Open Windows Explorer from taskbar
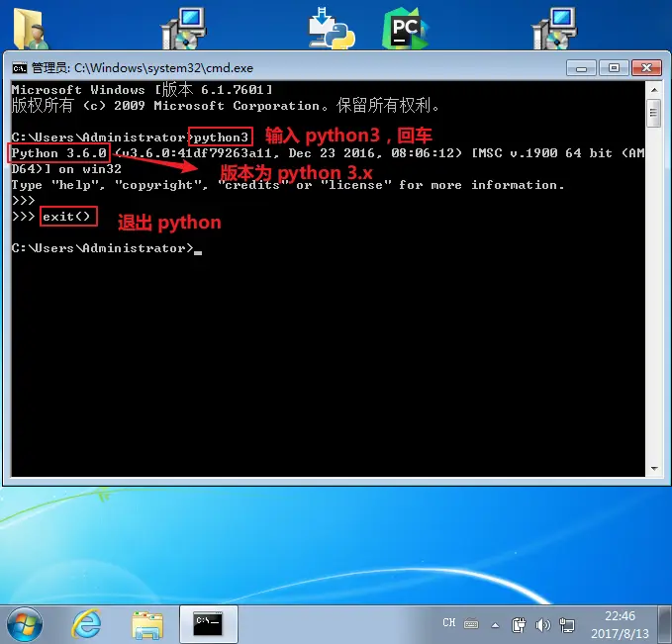This screenshot has height=644, width=672. pos(147,625)
